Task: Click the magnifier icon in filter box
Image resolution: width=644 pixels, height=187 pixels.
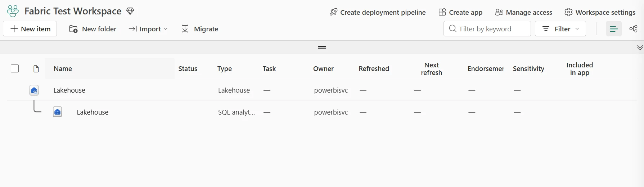Action: click(453, 28)
